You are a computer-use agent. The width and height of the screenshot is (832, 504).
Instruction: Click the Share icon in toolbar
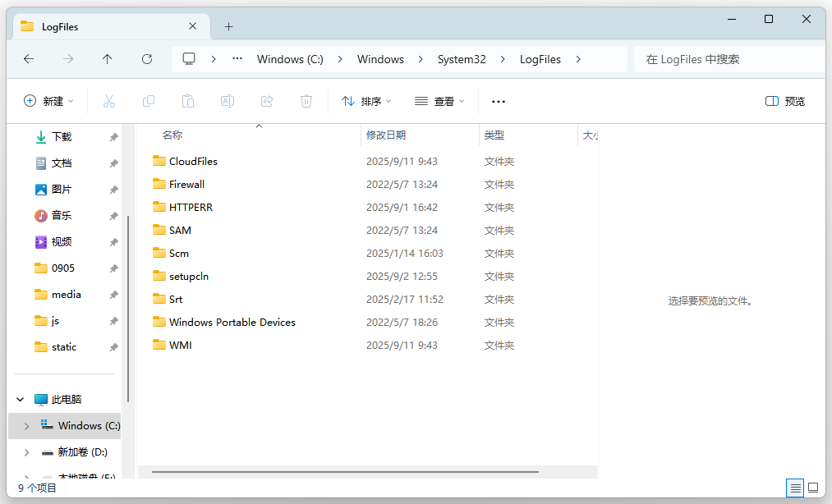tap(267, 101)
